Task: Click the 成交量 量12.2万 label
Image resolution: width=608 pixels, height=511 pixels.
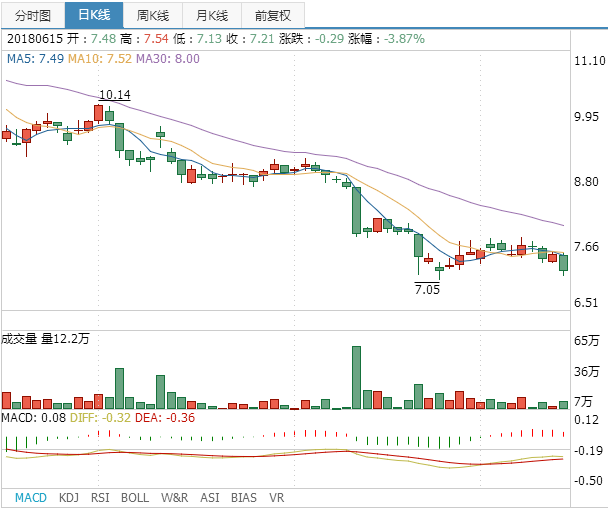Action: 45,339
